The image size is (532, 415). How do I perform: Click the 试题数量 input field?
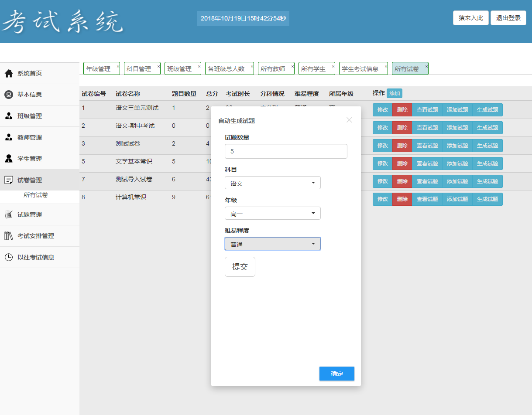[x=286, y=152]
